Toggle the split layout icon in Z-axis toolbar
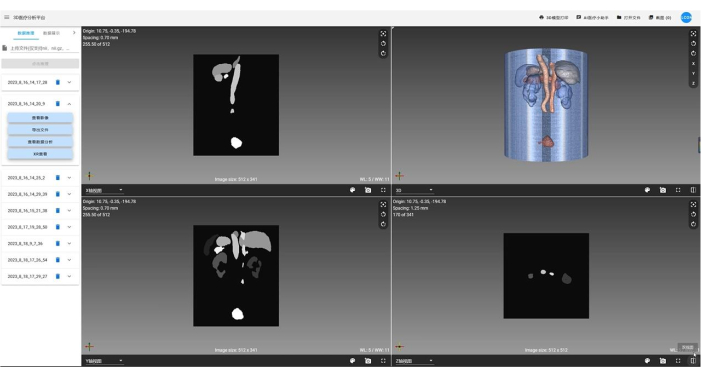The image size is (701, 377). 693,360
